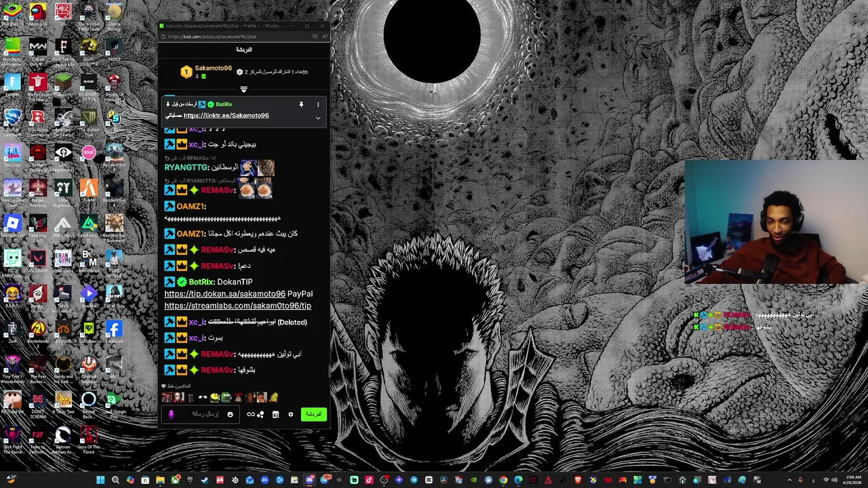Collapse the pinned BotRix message

(317, 117)
